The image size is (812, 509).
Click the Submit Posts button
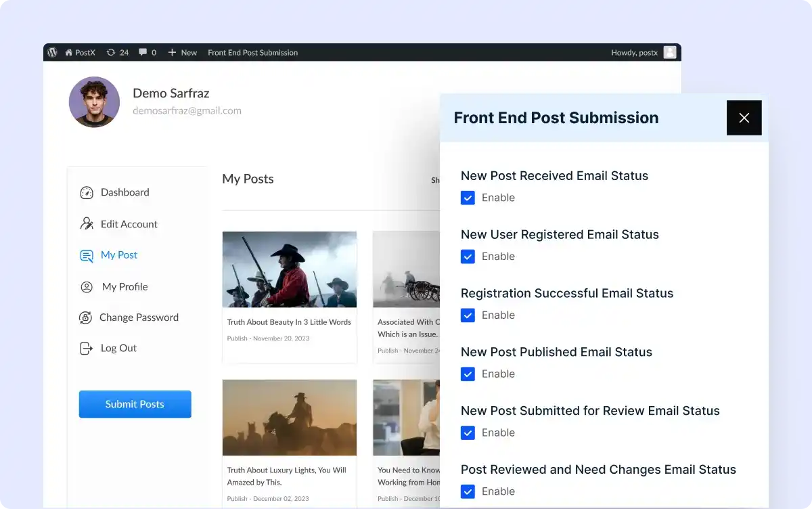tap(135, 404)
